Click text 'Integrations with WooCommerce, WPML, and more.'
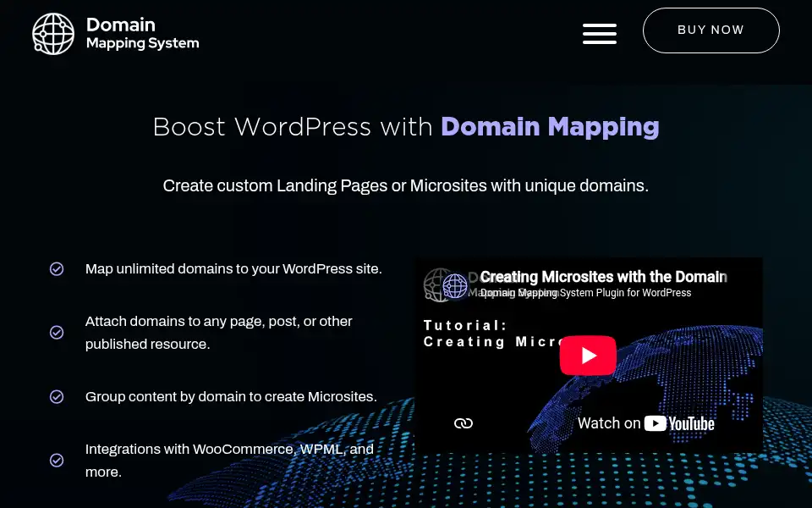Viewport: 812px width, 508px height. (229, 461)
